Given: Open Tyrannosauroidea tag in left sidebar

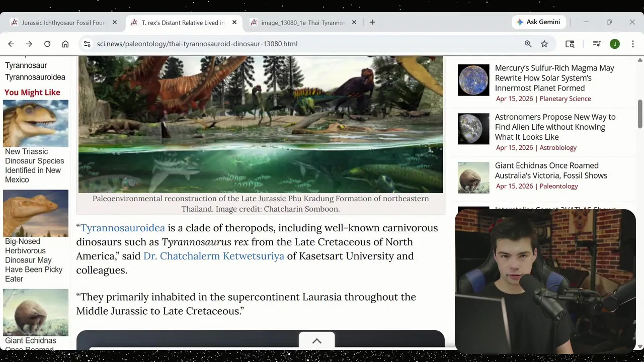Looking at the screenshot, I should (35, 77).
